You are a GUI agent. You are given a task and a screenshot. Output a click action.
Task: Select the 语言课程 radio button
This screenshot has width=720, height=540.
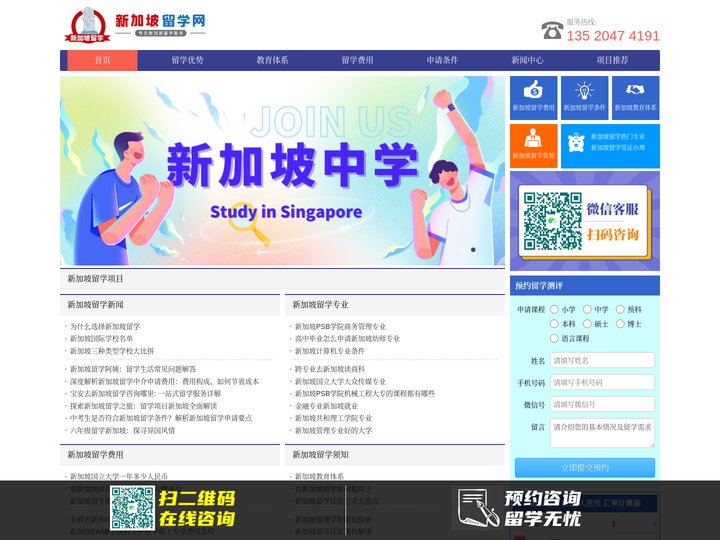(x=554, y=338)
